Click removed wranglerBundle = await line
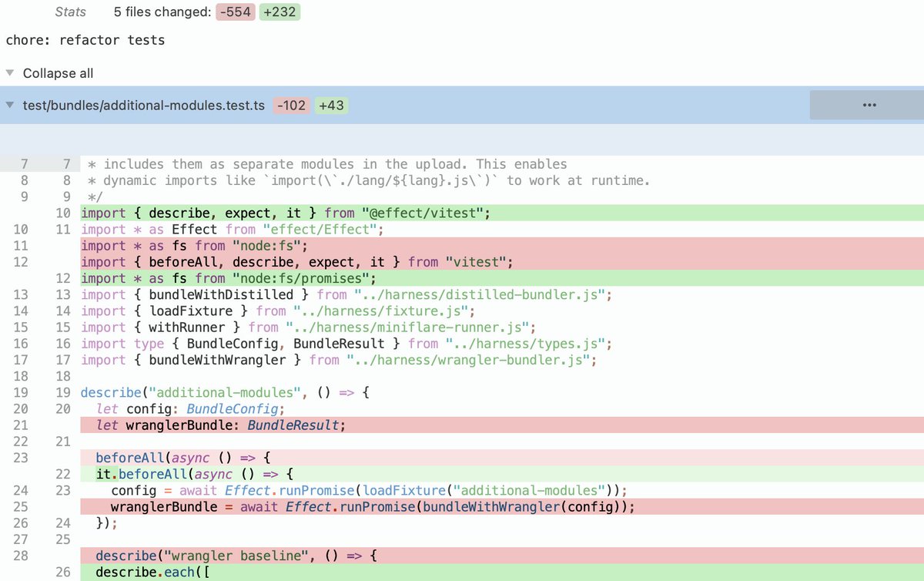This screenshot has width=924, height=581. [502, 507]
